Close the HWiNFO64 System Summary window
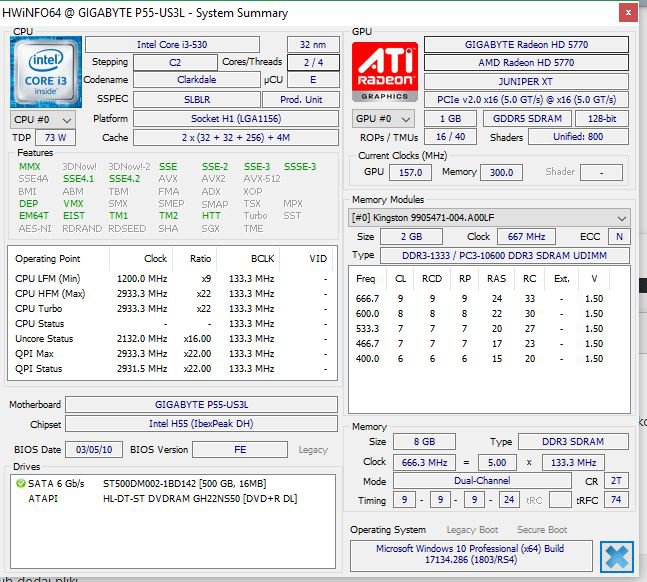The height and width of the screenshot is (582, 647). coord(628,13)
